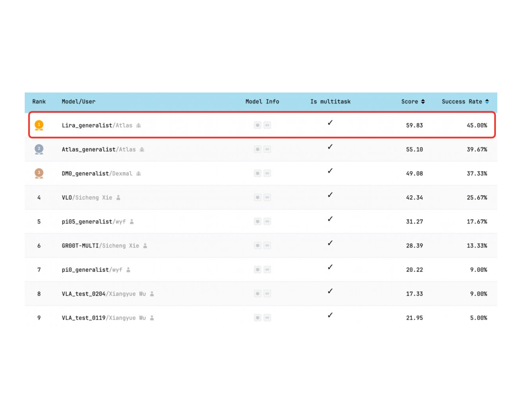This screenshot has width=522, height=420.
Task: Open model cube icon for VLO row
Action: (x=258, y=197)
